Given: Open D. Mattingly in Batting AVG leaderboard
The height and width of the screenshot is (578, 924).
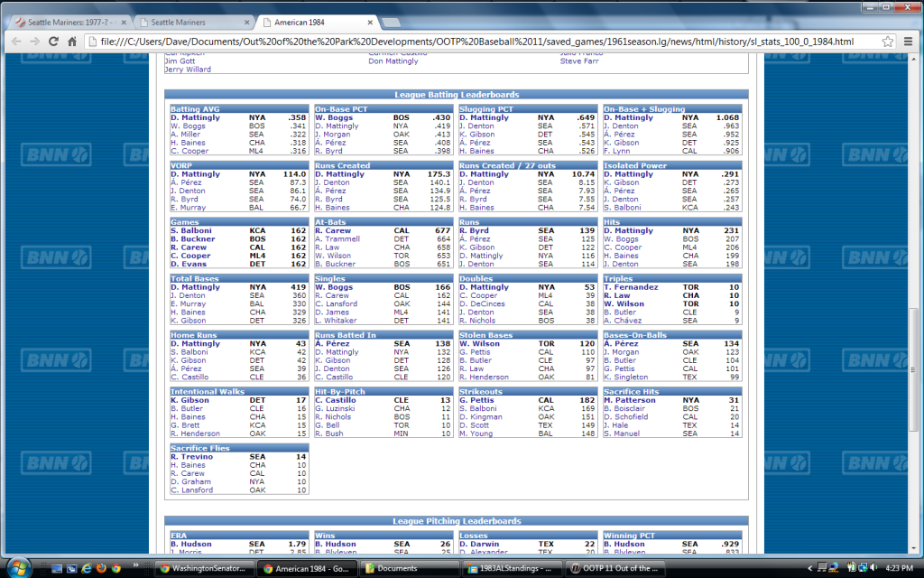Looking at the screenshot, I should [x=195, y=118].
